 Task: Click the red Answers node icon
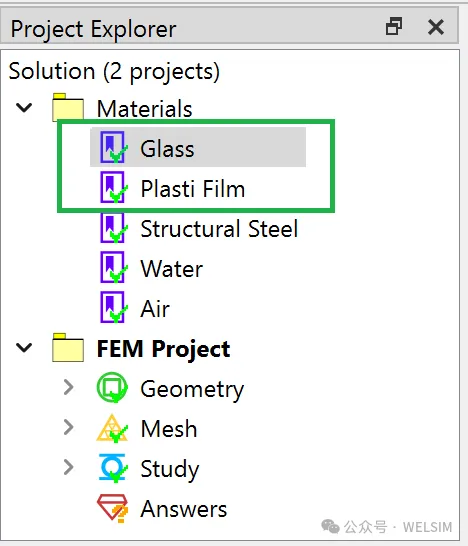tap(112, 508)
